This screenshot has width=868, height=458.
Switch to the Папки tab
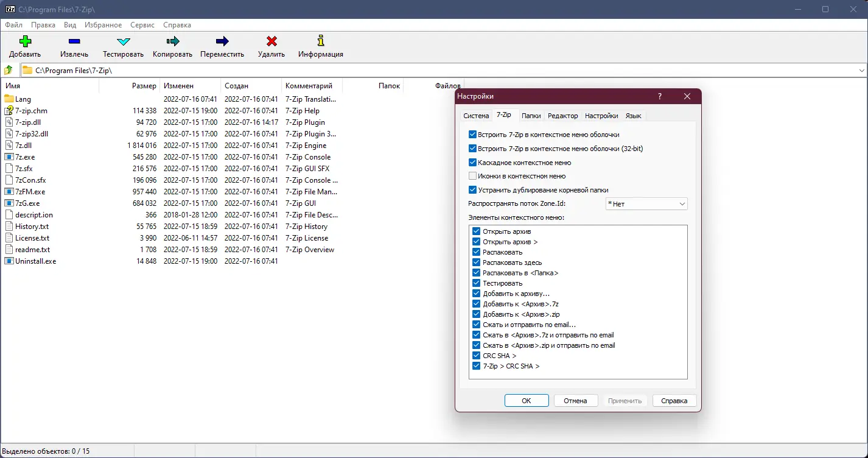(x=531, y=116)
